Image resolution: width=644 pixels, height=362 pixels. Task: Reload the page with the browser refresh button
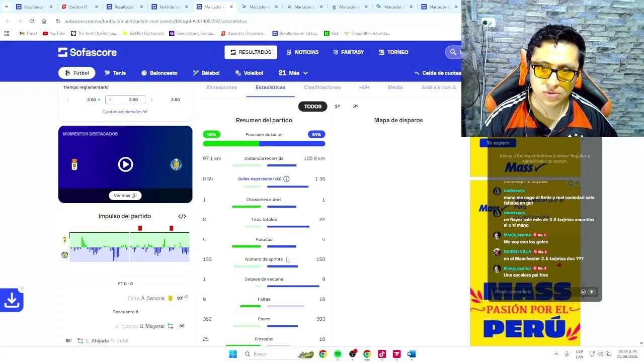32,21
